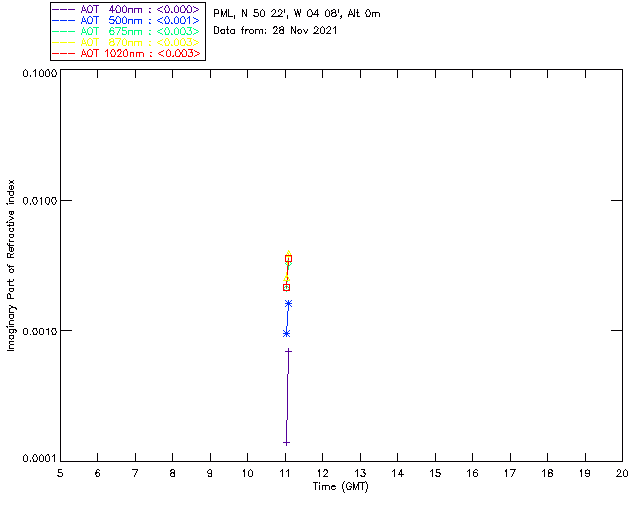
Task: Click the x-axis label 9
Action: pos(210,473)
